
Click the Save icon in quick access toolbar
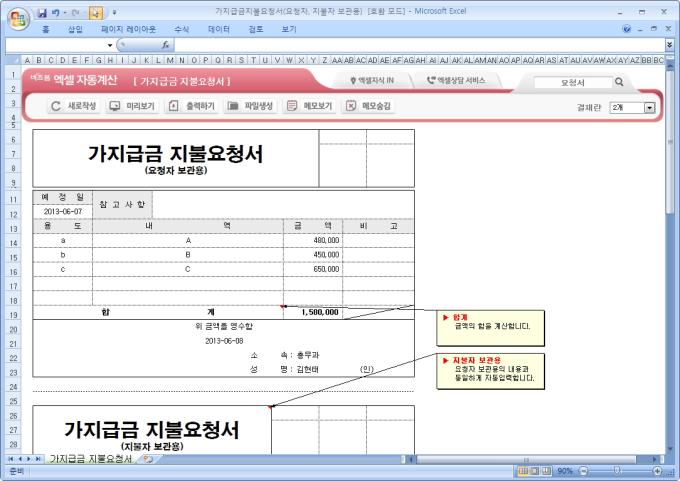tap(42, 13)
